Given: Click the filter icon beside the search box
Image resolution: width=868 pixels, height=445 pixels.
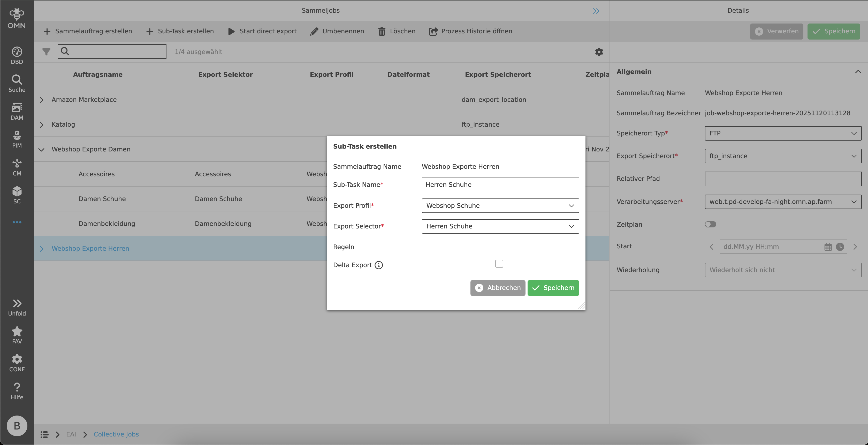Looking at the screenshot, I should pyautogui.click(x=46, y=51).
